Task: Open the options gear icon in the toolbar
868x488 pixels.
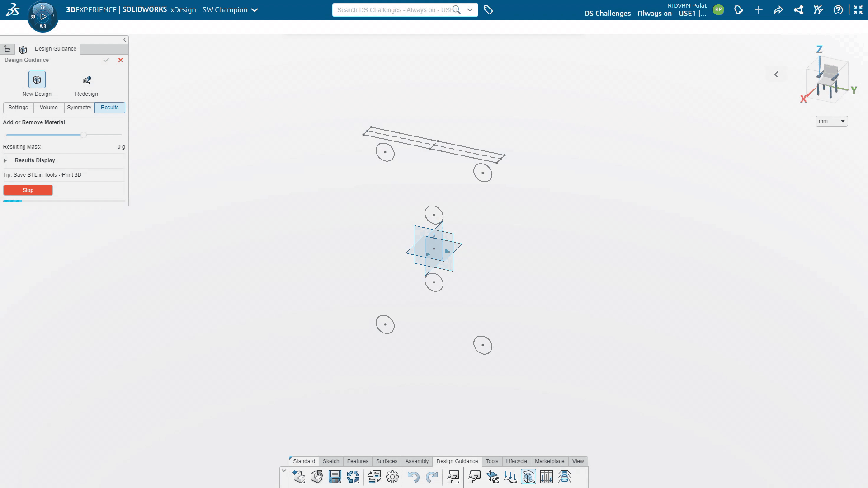Action: coord(392,477)
